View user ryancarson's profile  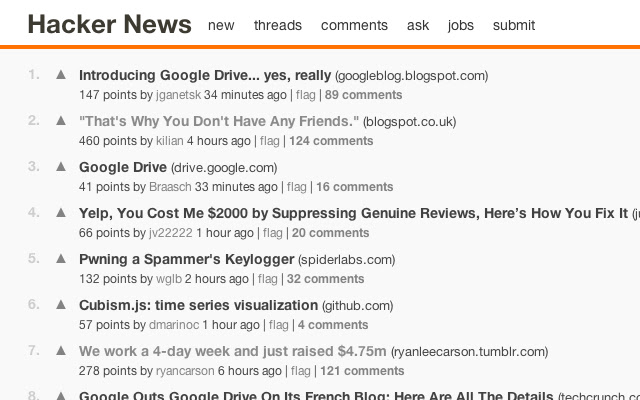pyautogui.click(x=185, y=371)
